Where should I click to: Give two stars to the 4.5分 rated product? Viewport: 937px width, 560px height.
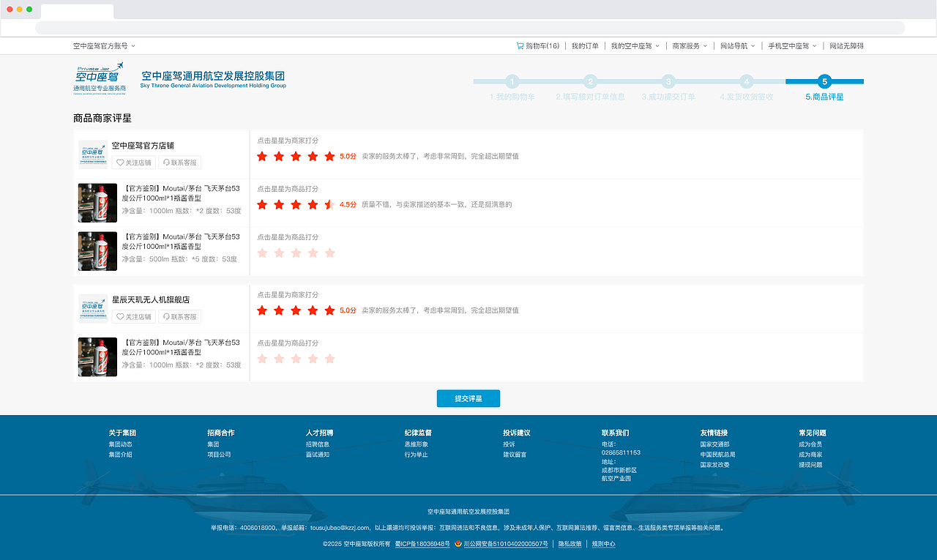pos(279,204)
